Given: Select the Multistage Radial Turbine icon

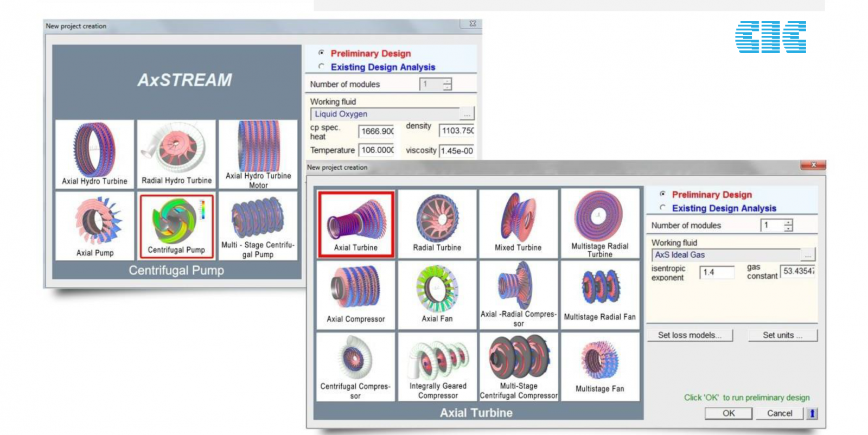Looking at the screenshot, I should 599,223.
